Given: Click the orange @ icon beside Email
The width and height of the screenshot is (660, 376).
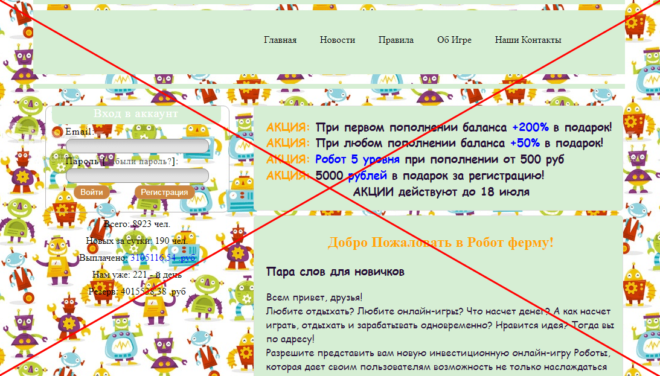Looking at the screenshot, I should (x=57, y=132).
